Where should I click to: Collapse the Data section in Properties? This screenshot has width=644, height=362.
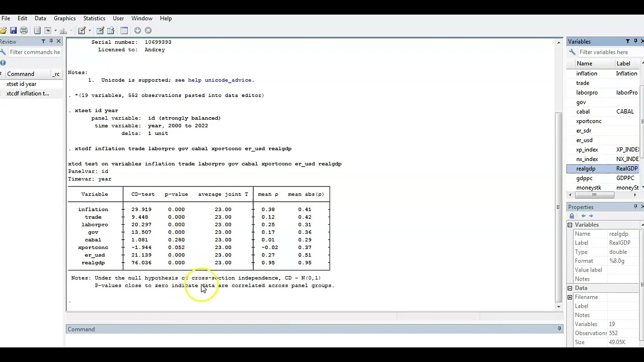570,288
